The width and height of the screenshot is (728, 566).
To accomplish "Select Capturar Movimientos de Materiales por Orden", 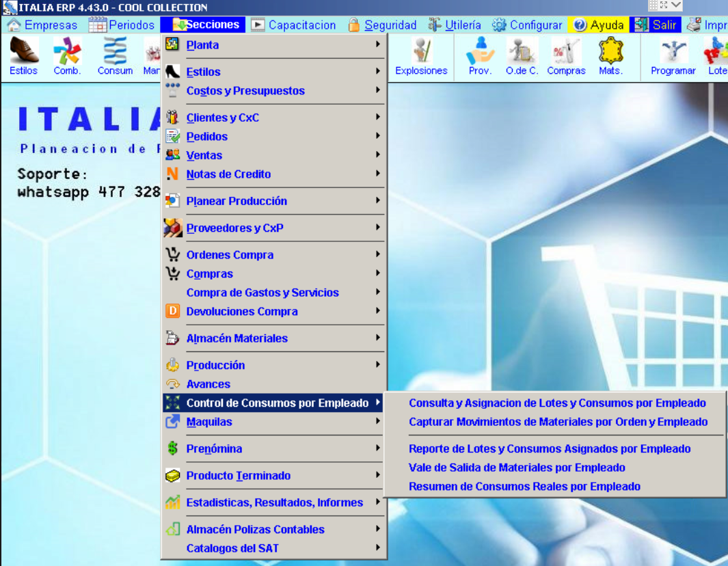I will click(x=558, y=422).
